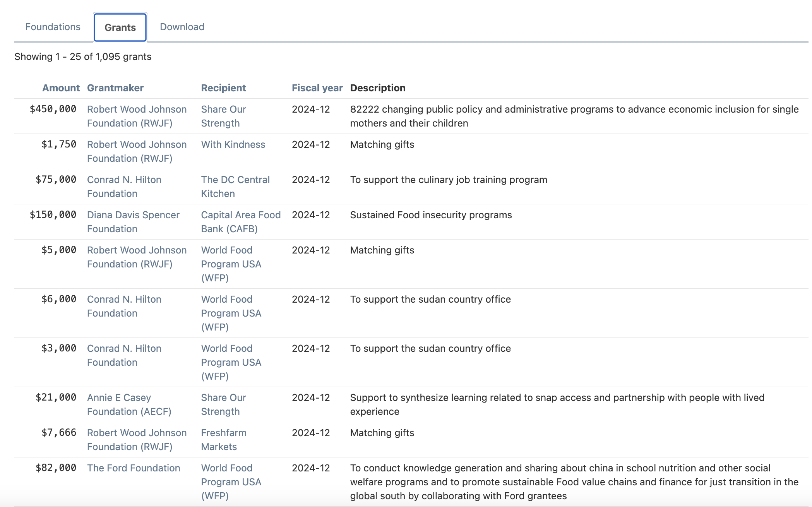This screenshot has height=507, width=812.
Task: Click 'Showing 1 - 25 of 1,095 grants' text
Action: 83,57
